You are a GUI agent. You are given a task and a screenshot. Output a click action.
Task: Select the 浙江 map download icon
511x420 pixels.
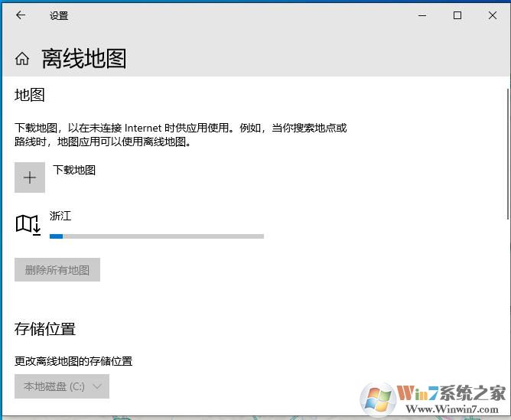click(x=28, y=224)
